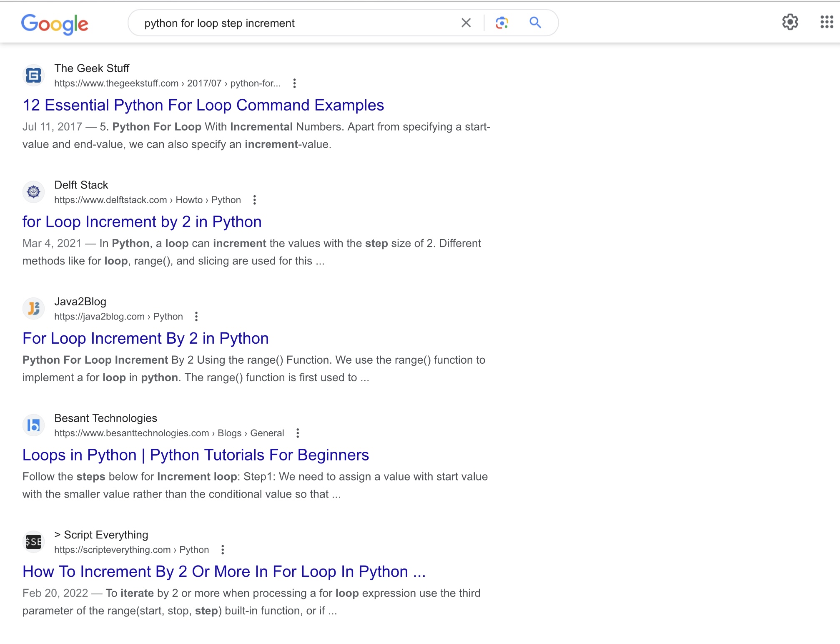Click the Google logo
This screenshot has width=840, height=644.
(x=55, y=24)
